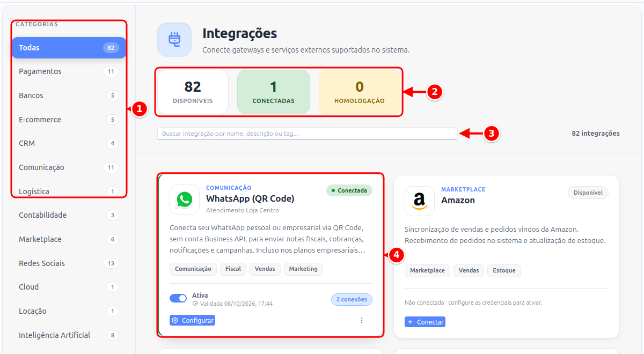Click the Amazon card title
The width and height of the screenshot is (644, 354).
tap(458, 200)
